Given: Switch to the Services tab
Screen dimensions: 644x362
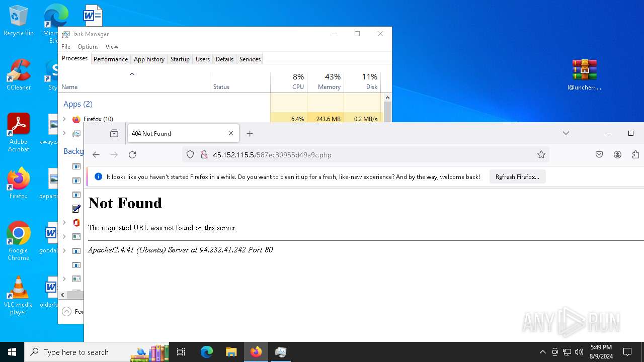Looking at the screenshot, I should [x=250, y=59].
